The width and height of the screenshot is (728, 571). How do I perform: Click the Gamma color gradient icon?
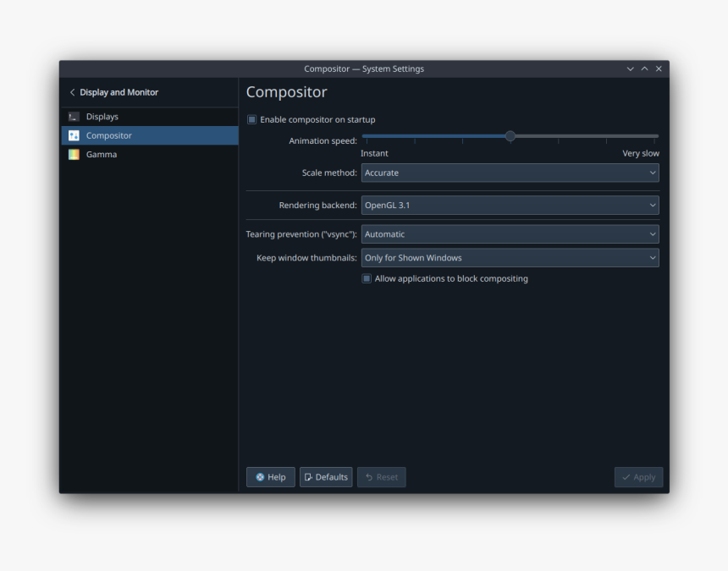click(74, 155)
